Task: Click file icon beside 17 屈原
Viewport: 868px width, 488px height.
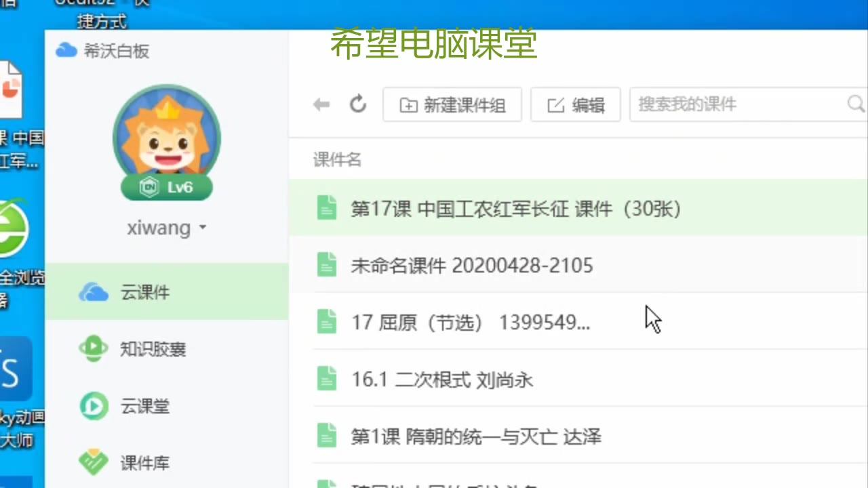Action: (x=327, y=322)
